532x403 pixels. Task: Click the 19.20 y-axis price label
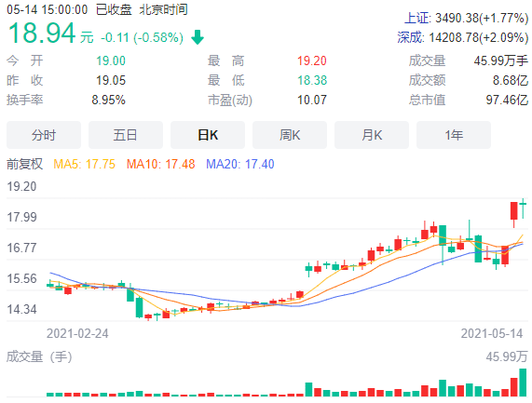21,187
